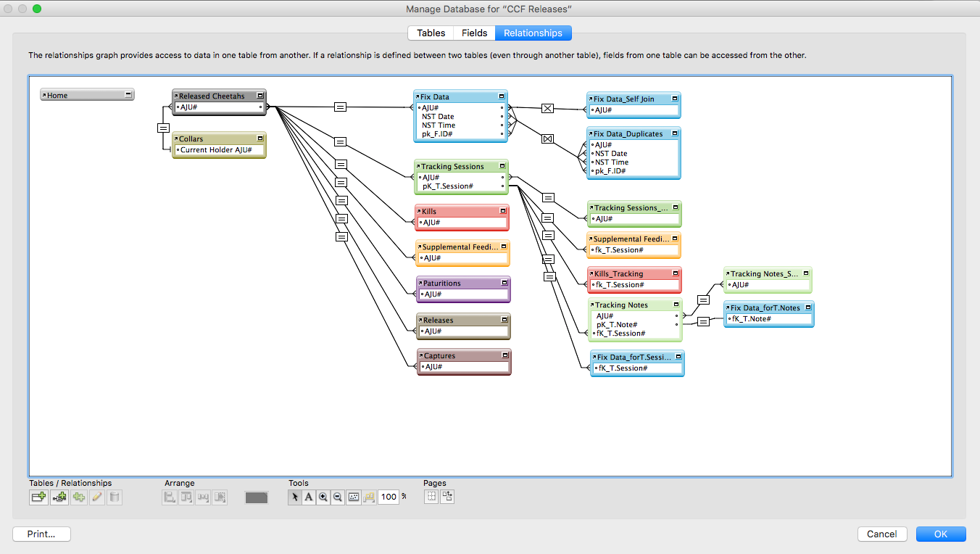
Task: Zoom in with the magnifier plus tool
Action: 323,497
